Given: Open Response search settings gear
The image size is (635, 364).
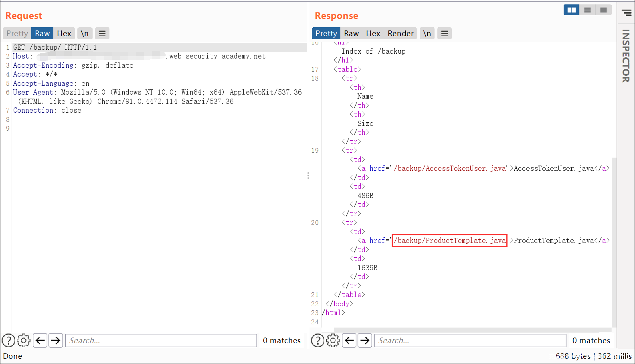Looking at the screenshot, I should (333, 340).
